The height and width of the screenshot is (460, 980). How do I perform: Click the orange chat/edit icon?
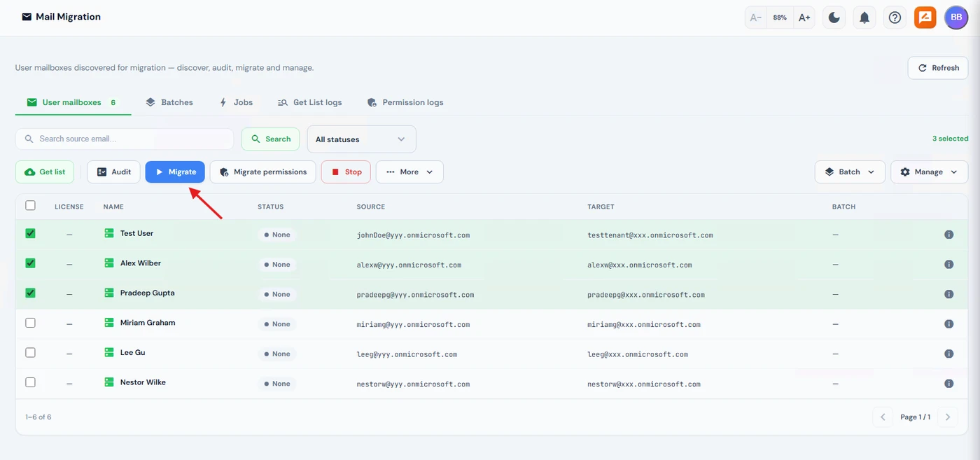(925, 18)
